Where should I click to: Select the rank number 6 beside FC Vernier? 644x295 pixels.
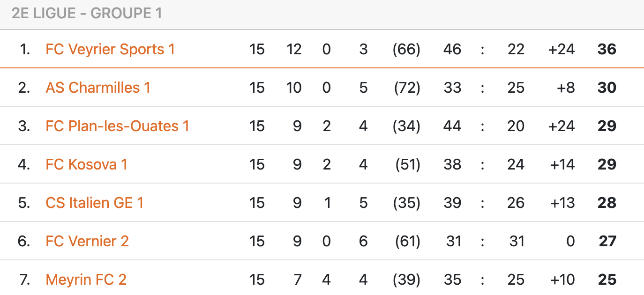(x=24, y=241)
